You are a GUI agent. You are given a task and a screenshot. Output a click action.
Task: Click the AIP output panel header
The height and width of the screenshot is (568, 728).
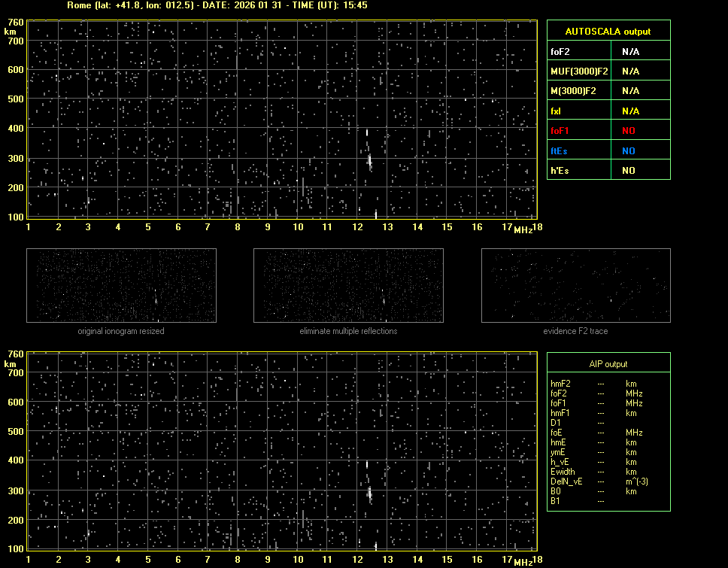[x=608, y=364]
